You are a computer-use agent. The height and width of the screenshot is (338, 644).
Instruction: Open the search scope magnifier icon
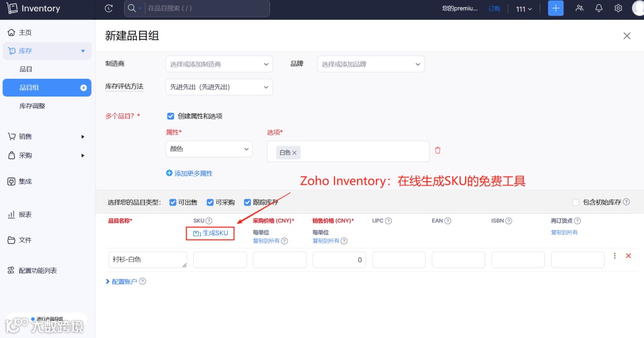coord(131,8)
